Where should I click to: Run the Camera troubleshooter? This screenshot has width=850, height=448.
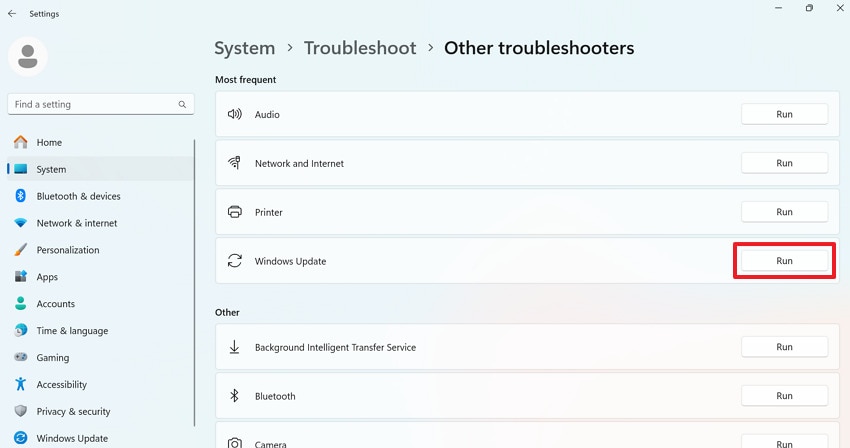pyautogui.click(x=784, y=442)
